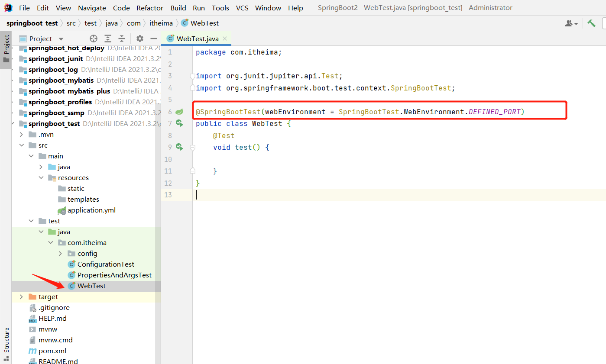Open the Code menu
Viewport: 606px width, 364px height.
121,8
